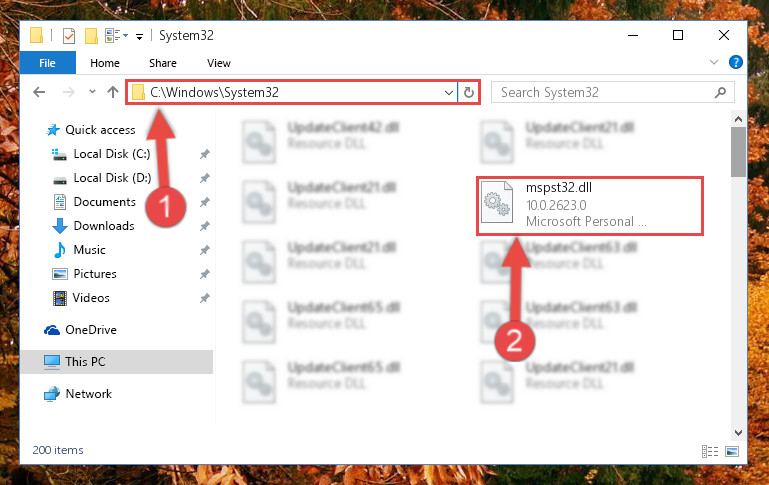Viewport: 769px width, 485px height.
Task: Switch to details view in status bar
Action: coord(710,451)
